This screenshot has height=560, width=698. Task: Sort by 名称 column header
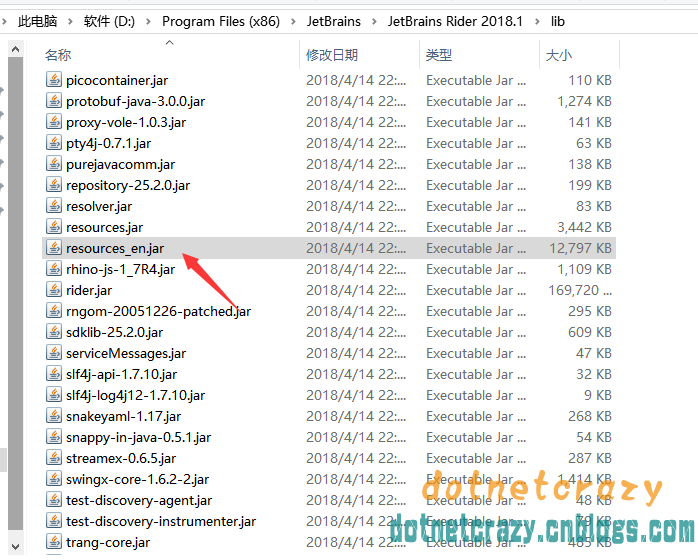point(58,55)
